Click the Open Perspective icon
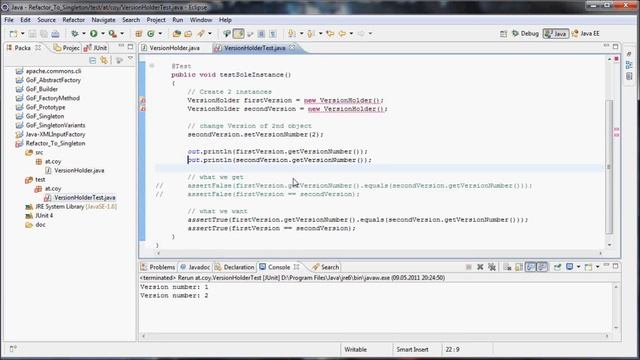 (x=503, y=34)
